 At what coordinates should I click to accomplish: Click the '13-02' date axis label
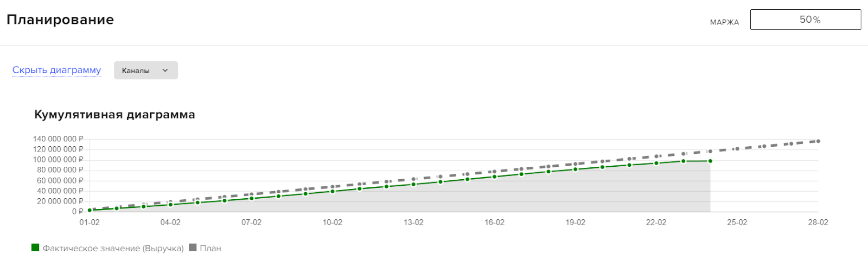(x=413, y=222)
